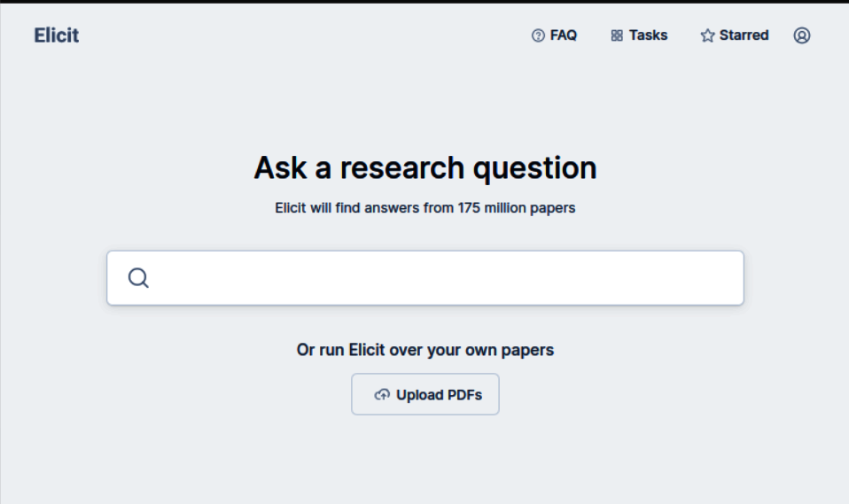Click the FAQ question mark icon
This screenshot has width=849, height=504.
point(538,35)
